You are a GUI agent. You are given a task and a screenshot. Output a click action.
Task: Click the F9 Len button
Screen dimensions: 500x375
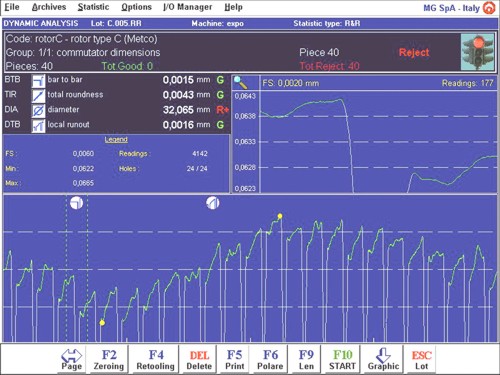click(306, 359)
